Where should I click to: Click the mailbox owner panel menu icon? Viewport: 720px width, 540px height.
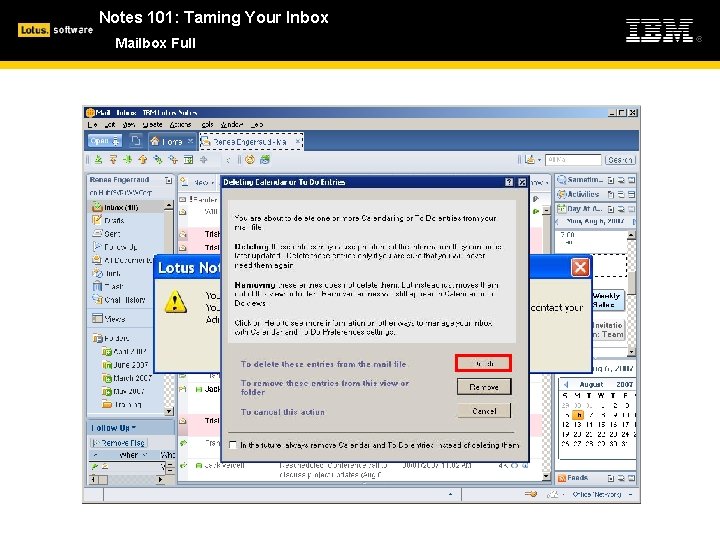[x=169, y=180]
